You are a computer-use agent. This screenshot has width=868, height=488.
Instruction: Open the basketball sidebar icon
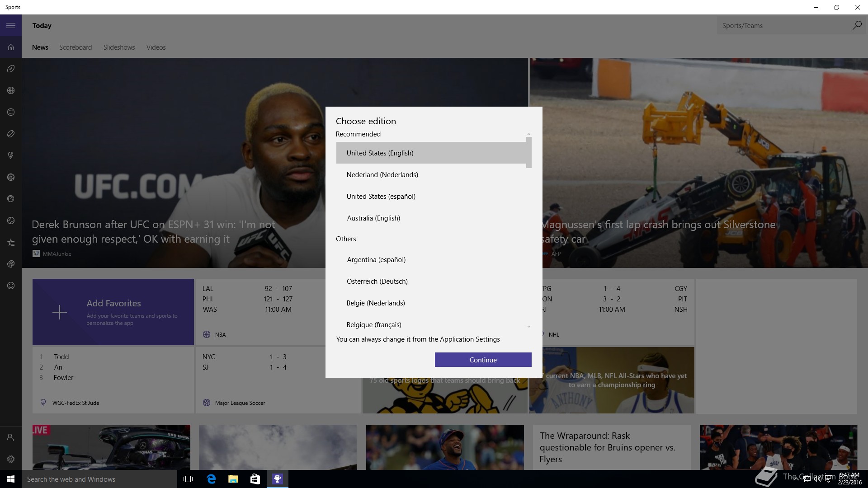(x=11, y=90)
